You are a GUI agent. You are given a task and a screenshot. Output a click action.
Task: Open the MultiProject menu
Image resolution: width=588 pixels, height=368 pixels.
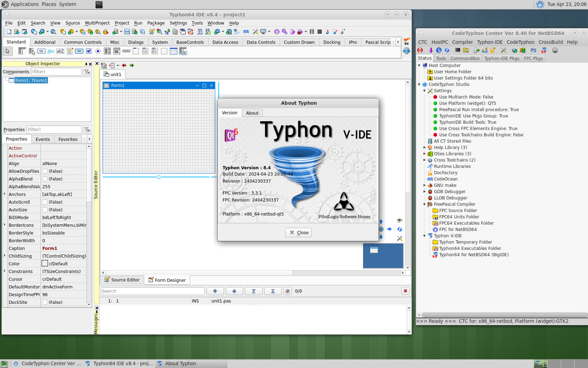tap(97, 23)
